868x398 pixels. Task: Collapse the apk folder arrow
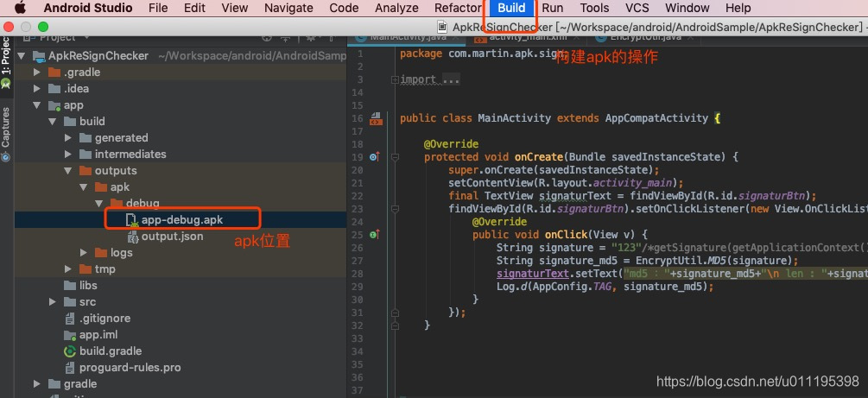coord(84,187)
